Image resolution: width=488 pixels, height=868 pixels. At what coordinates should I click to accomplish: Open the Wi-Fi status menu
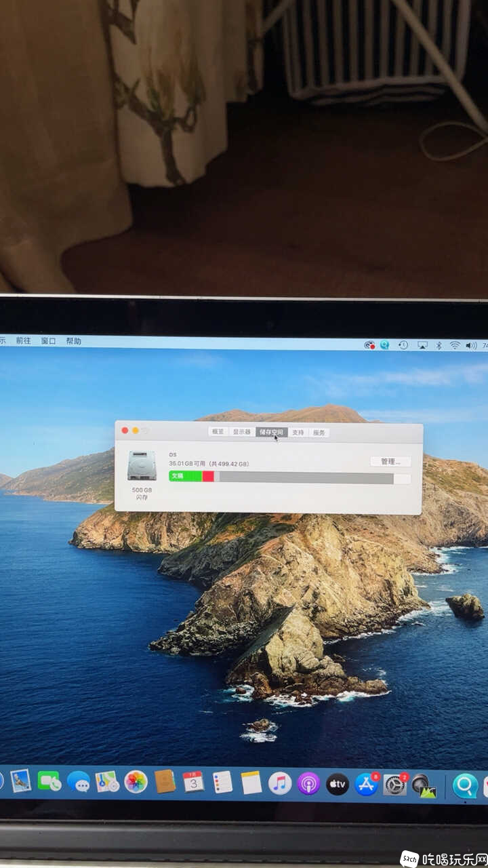tap(454, 345)
